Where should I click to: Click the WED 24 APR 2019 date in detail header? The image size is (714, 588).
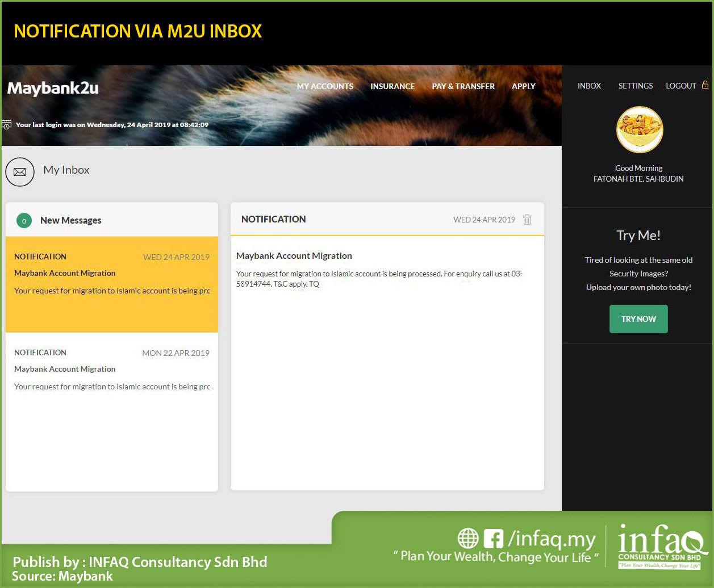pos(484,220)
